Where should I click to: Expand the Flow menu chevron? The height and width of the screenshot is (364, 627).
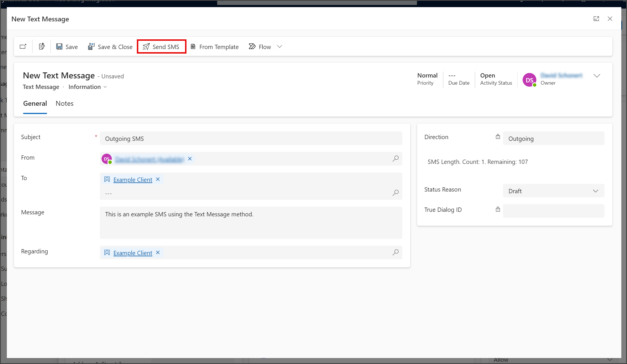click(279, 47)
